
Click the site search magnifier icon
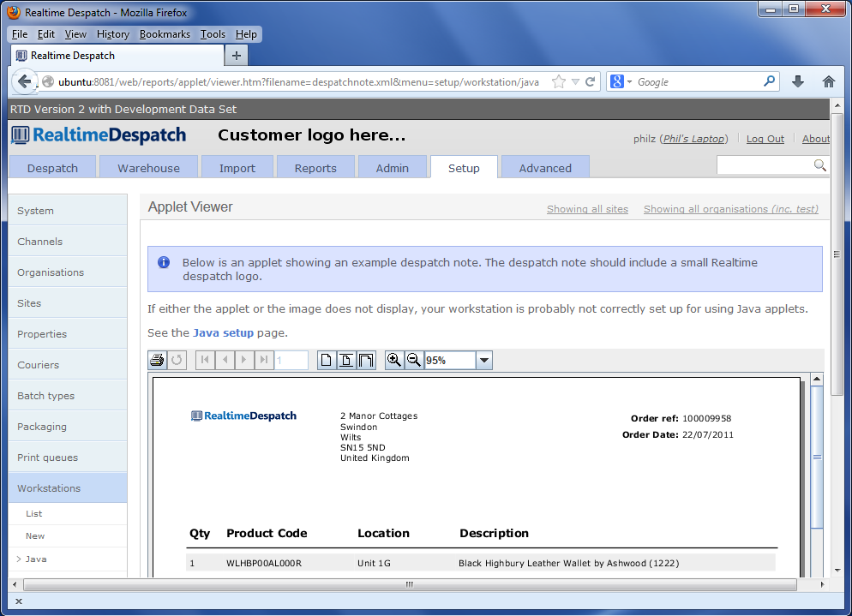click(820, 165)
